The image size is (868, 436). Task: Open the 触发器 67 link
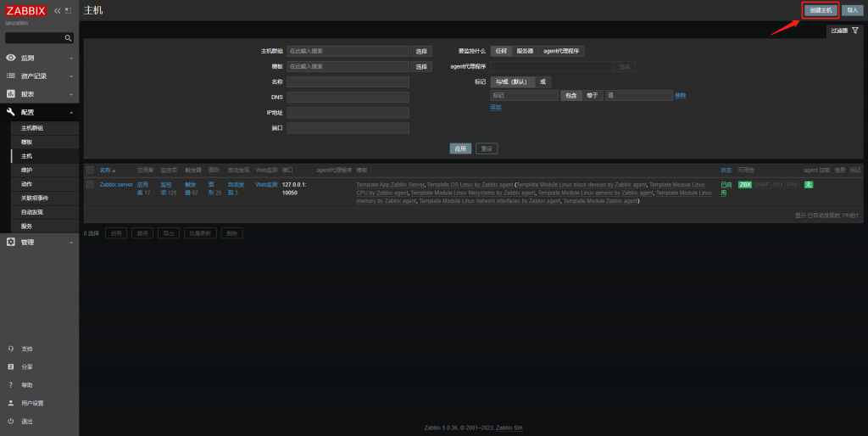pos(192,188)
